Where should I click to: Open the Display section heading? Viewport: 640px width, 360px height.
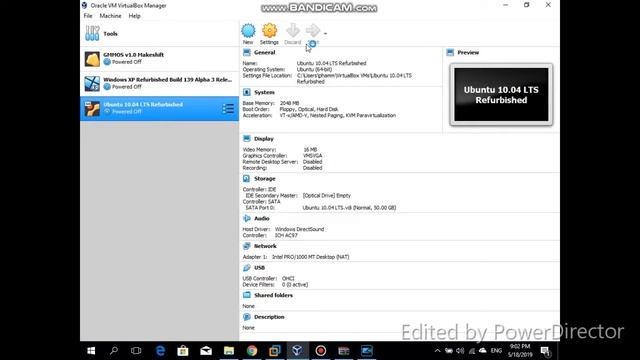pos(264,139)
